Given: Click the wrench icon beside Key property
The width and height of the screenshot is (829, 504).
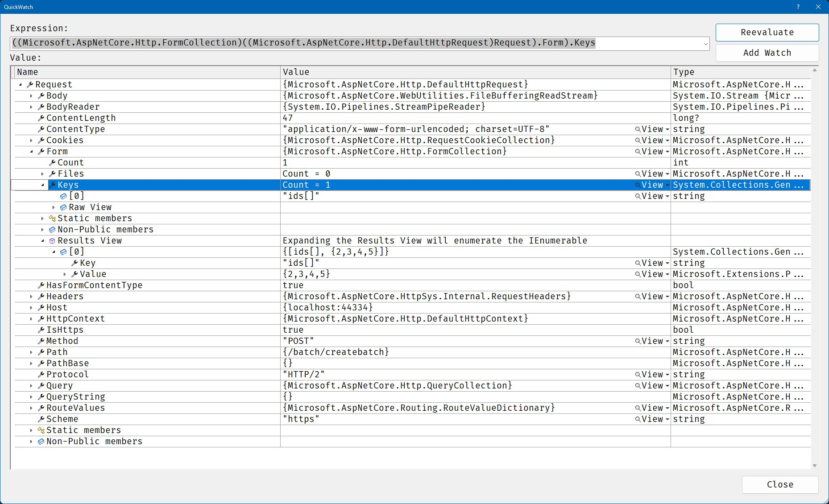Looking at the screenshot, I should tap(75, 263).
